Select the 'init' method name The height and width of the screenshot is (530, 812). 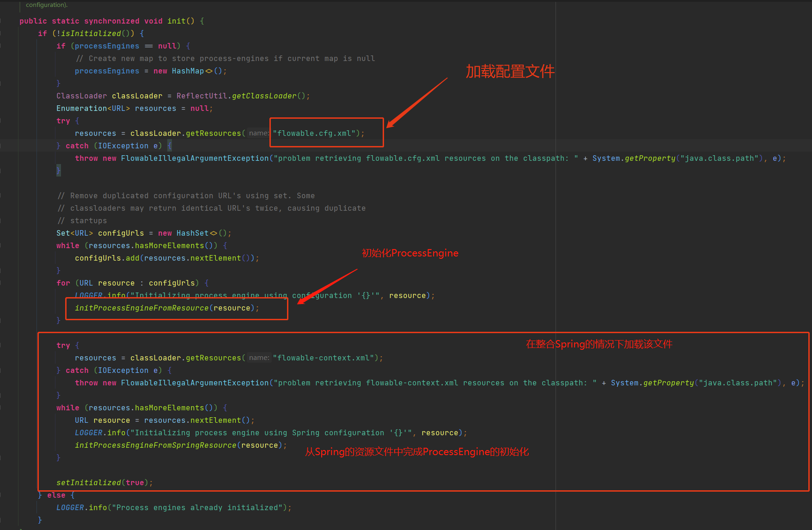pyautogui.click(x=176, y=21)
